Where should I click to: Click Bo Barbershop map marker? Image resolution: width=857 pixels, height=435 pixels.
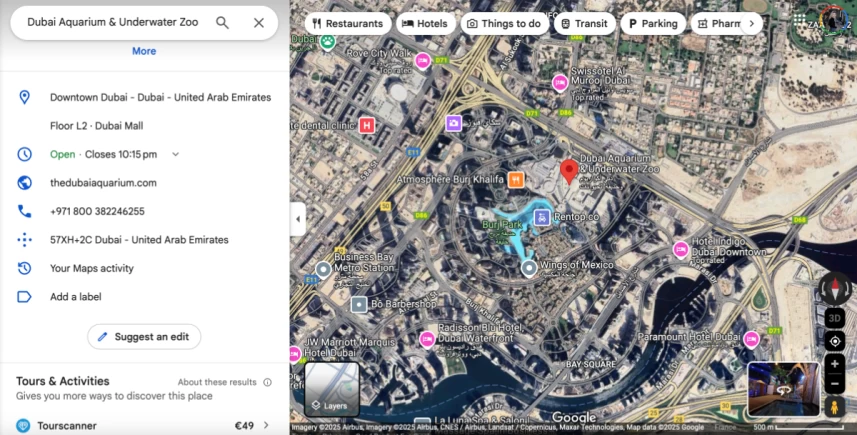pyautogui.click(x=359, y=304)
